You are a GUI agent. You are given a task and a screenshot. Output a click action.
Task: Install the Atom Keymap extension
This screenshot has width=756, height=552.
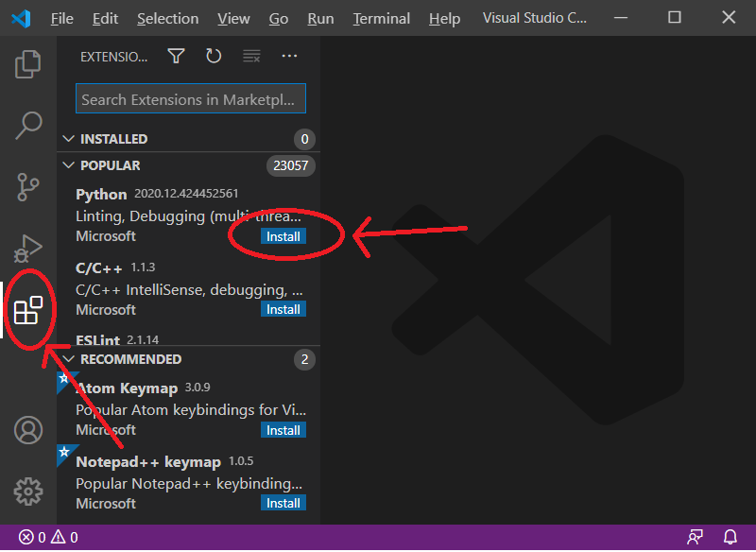(283, 430)
